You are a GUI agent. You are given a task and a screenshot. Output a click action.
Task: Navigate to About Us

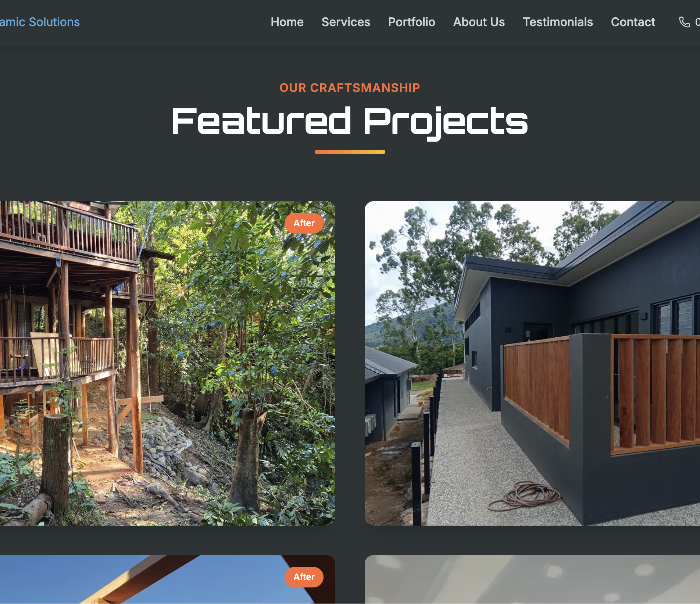click(x=479, y=22)
